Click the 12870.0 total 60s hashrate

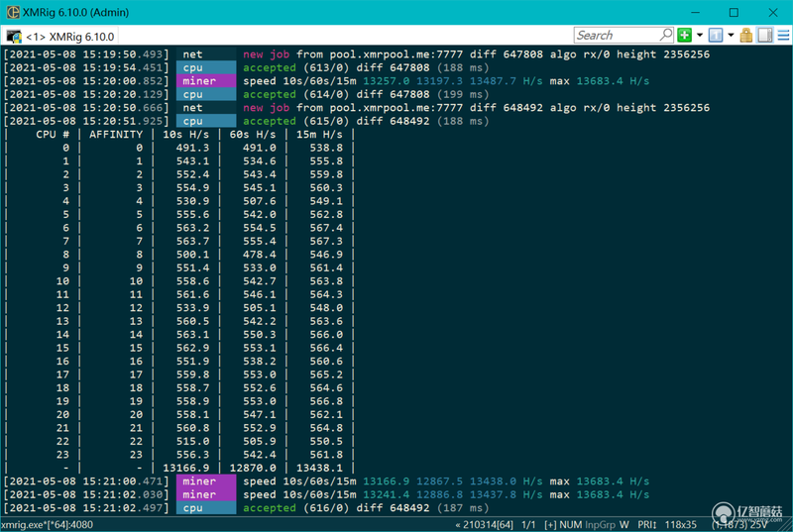[x=253, y=468]
